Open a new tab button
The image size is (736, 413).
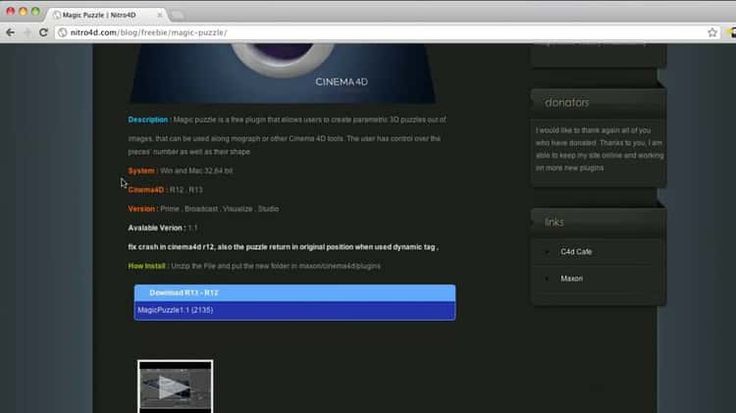point(177,15)
